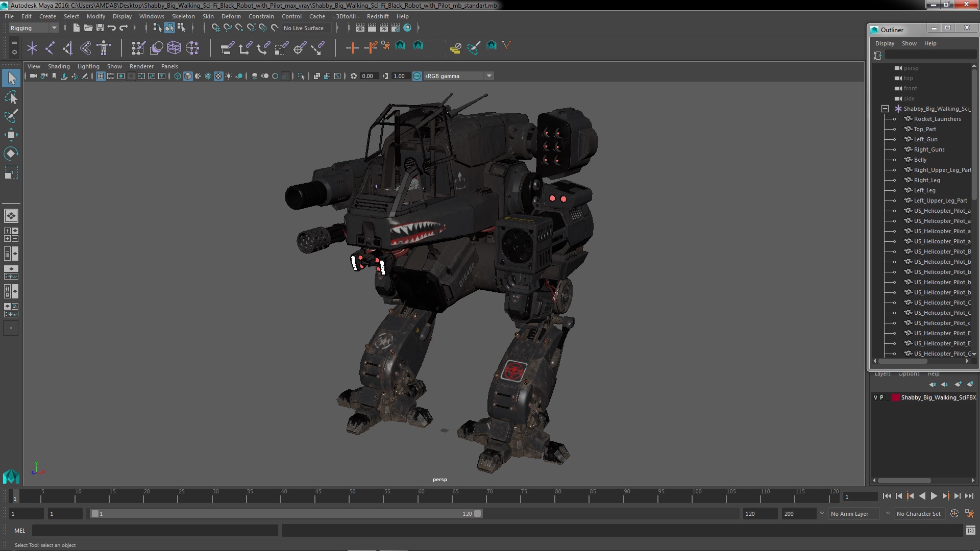Open the viewport Shading menu
The height and width of the screenshot is (551, 980).
[59, 66]
